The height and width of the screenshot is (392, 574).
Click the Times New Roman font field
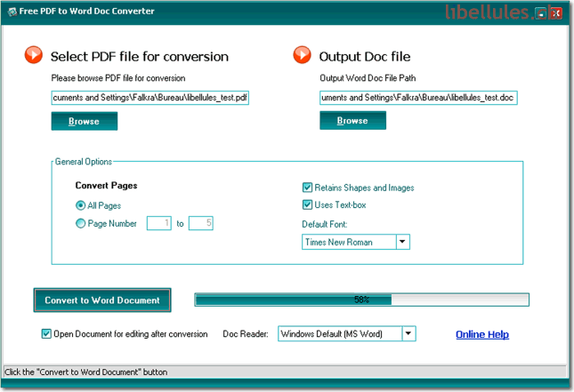click(x=349, y=242)
